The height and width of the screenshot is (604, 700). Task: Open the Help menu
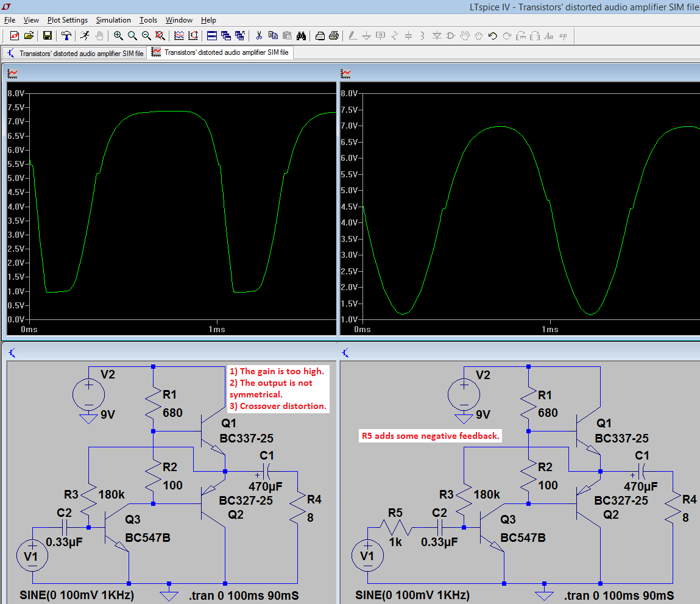208,20
